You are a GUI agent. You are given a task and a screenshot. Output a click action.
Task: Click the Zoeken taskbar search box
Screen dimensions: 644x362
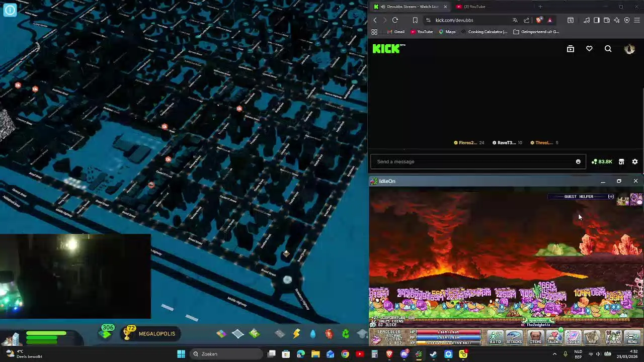(x=227, y=354)
